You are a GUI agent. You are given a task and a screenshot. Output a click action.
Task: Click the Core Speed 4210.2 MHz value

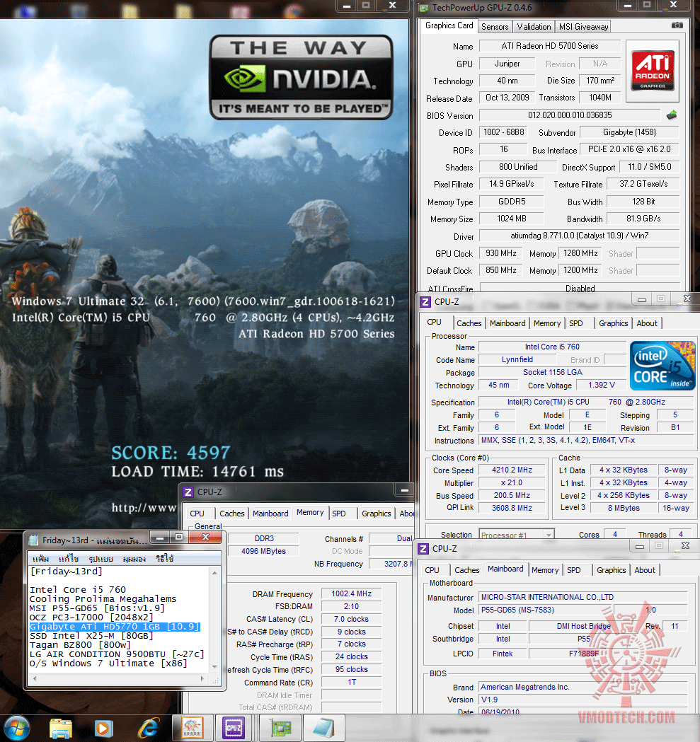tap(512, 470)
